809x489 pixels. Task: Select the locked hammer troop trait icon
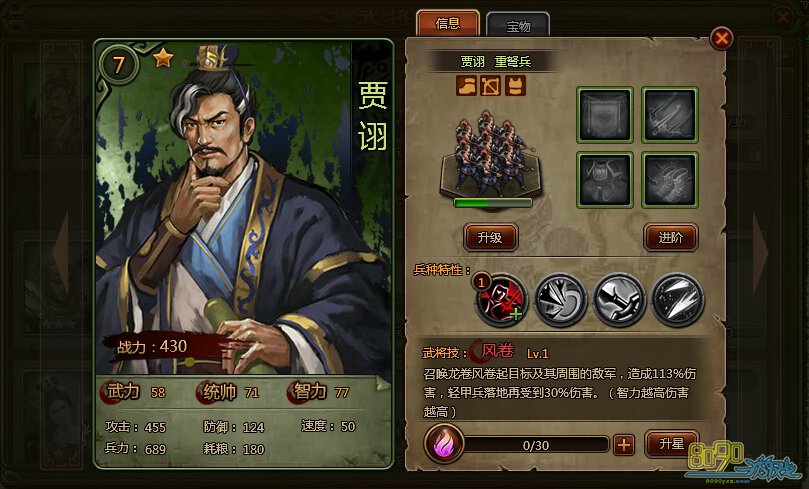(x=619, y=300)
